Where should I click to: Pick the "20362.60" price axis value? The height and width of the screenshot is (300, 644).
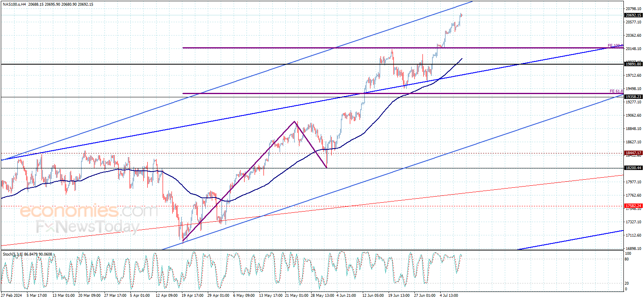click(633, 36)
